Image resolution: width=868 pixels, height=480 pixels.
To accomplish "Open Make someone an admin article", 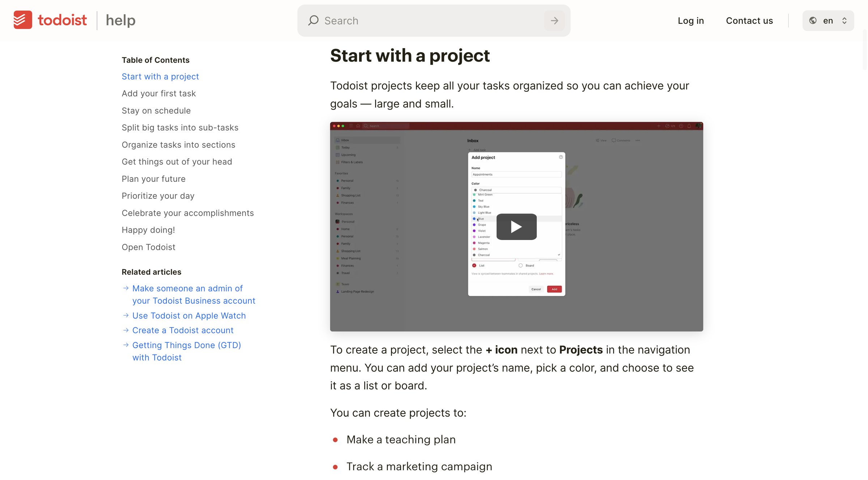I will tap(194, 295).
